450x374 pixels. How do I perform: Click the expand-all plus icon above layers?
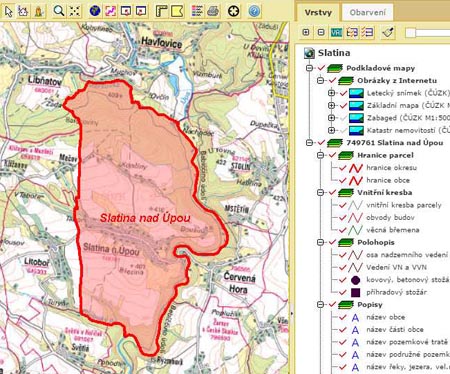[x=306, y=32]
